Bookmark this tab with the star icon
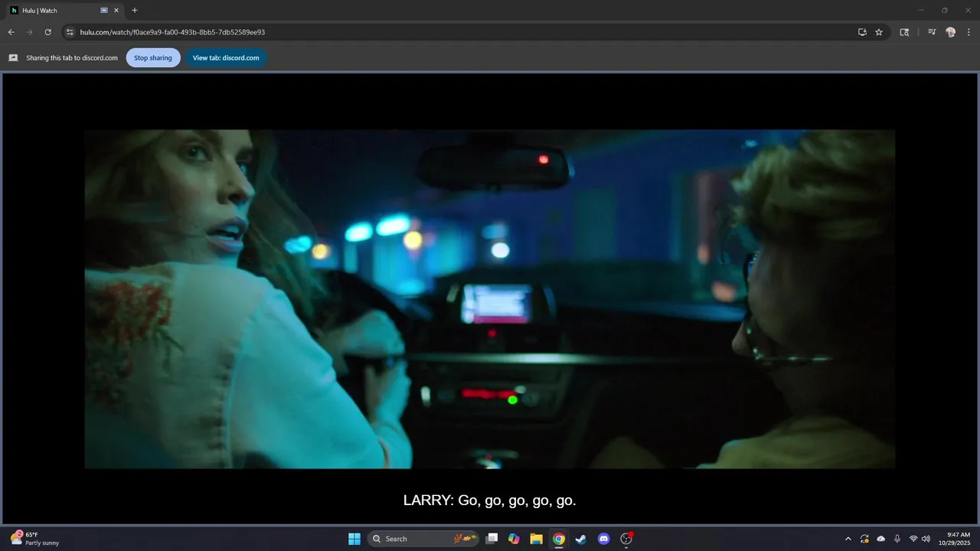980x551 pixels. (x=879, y=32)
